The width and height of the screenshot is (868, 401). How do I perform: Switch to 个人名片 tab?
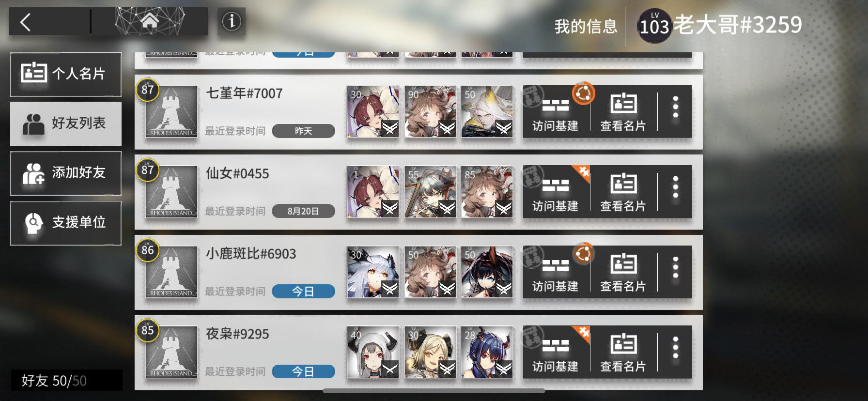[66, 74]
